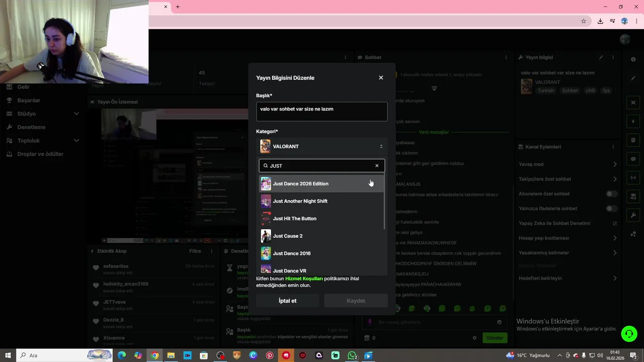Close the Yayın Bilgisini Düzenle dialog

point(381,77)
